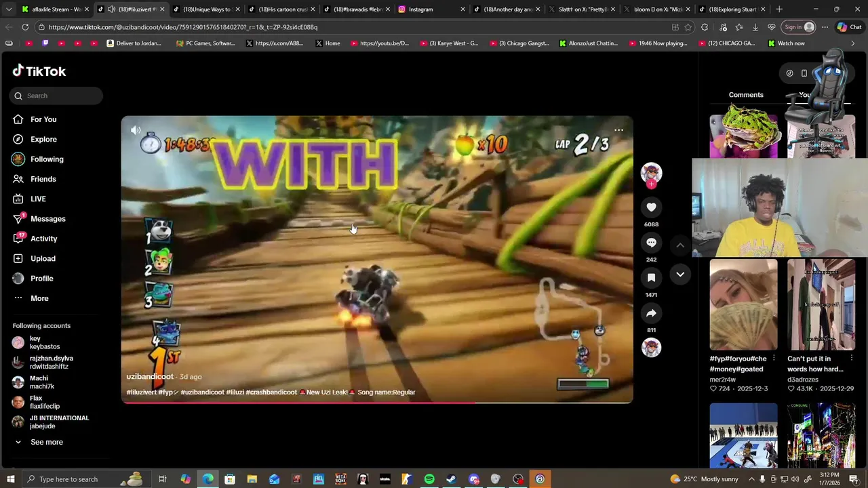The width and height of the screenshot is (868, 488).
Task: Share the video using the arrow icon
Action: [651, 313]
